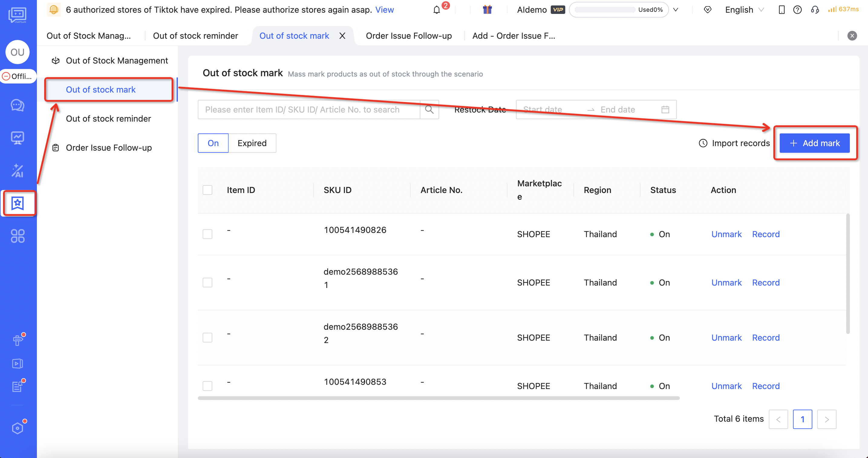Check the row with SKU demo25689885361
868x458 pixels.
[x=207, y=283]
